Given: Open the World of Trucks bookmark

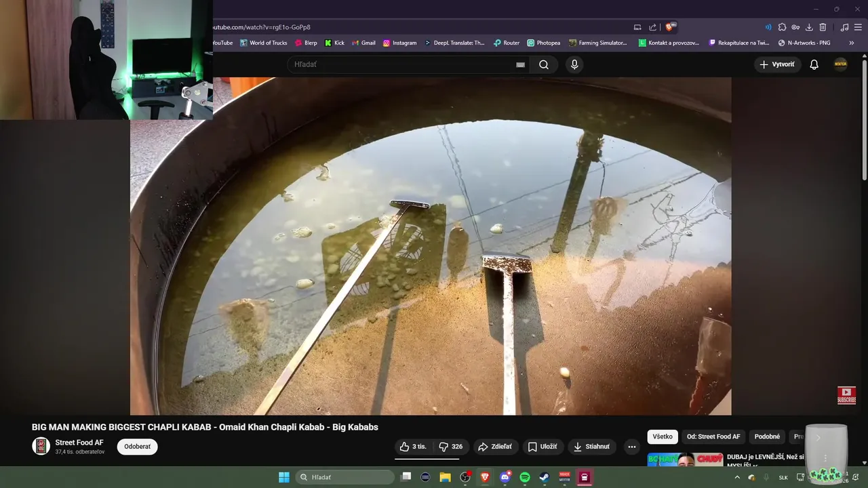Looking at the screenshot, I should tap(263, 43).
